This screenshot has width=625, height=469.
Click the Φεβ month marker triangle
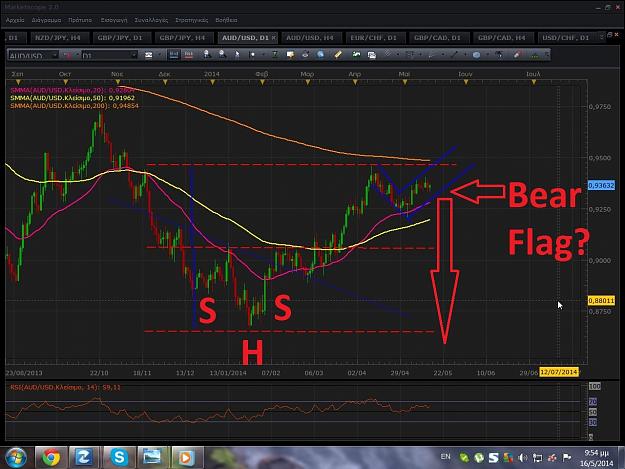(x=262, y=82)
